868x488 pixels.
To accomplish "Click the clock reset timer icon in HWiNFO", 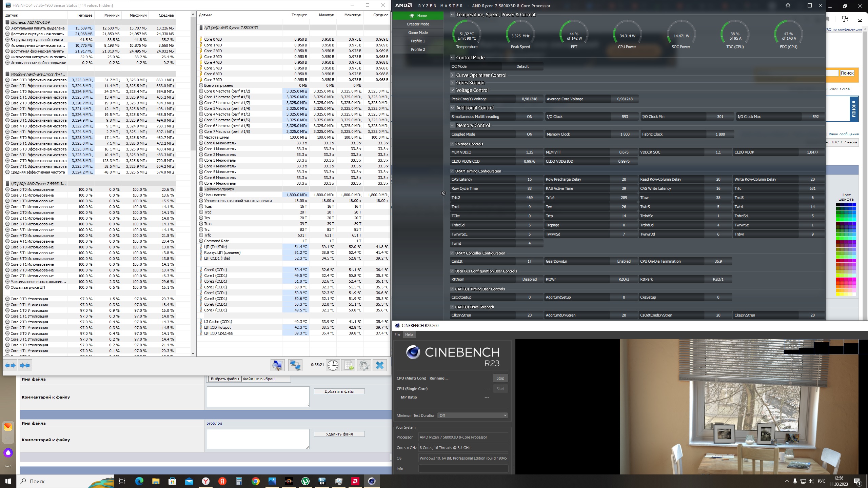I will [333, 365].
